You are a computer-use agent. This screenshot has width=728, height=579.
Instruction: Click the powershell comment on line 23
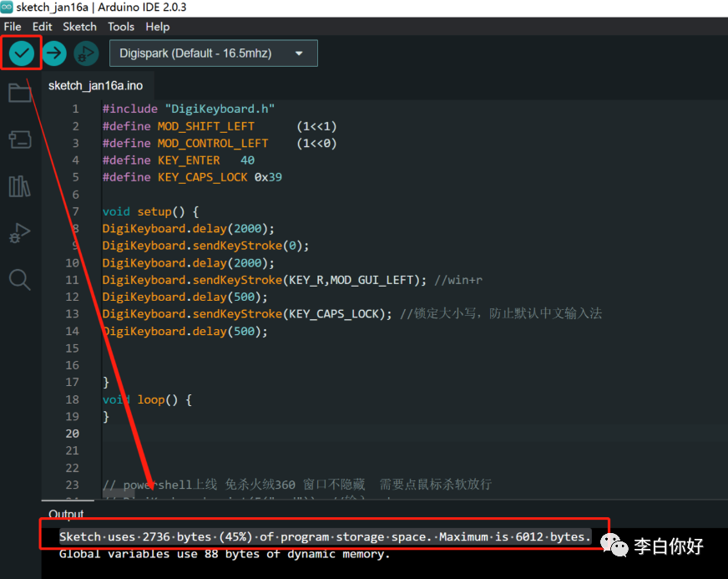(x=297, y=485)
